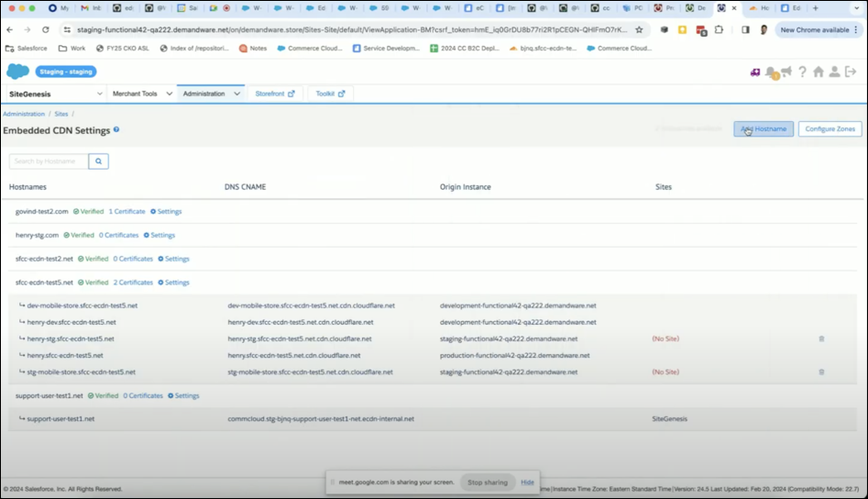This screenshot has height=499, width=868.
Task: Open Settings for support-user-test1.net
Action: coord(184,396)
